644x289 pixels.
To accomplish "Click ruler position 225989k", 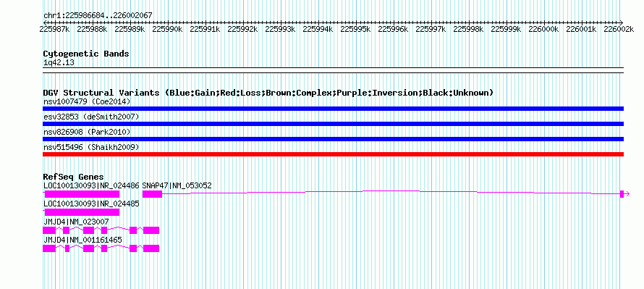I will (x=130, y=29).
